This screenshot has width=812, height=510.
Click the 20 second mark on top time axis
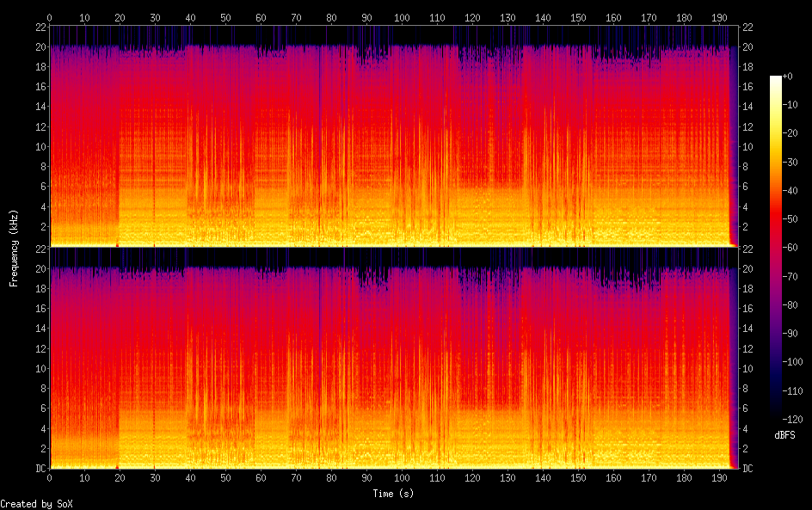pyautogui.click(x=120, y=17)
